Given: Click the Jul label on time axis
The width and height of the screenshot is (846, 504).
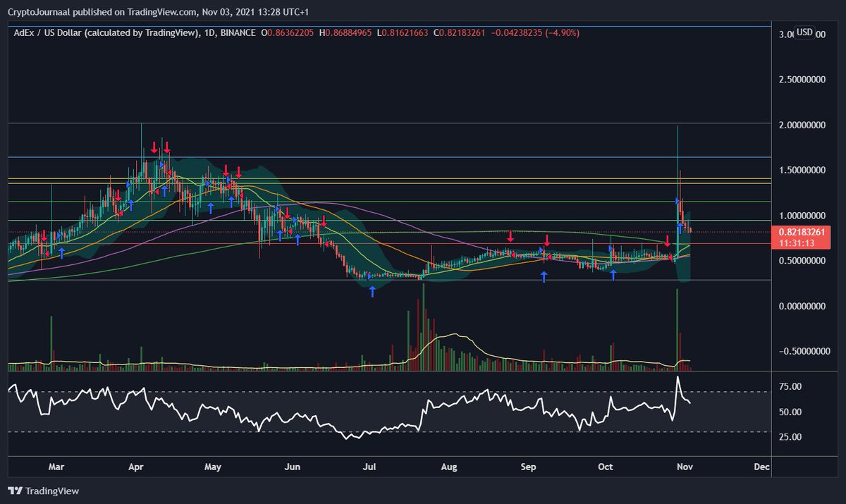Looking at the screenshot, I should pyautogui.click(x=371, y=466).
